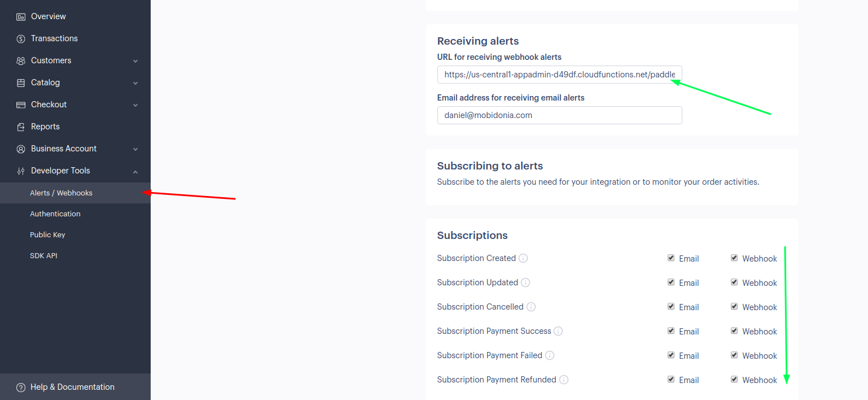The image size is (868, 400).
Task: Uncheck Email for Subscription Created
Action: tap(671, 258)
